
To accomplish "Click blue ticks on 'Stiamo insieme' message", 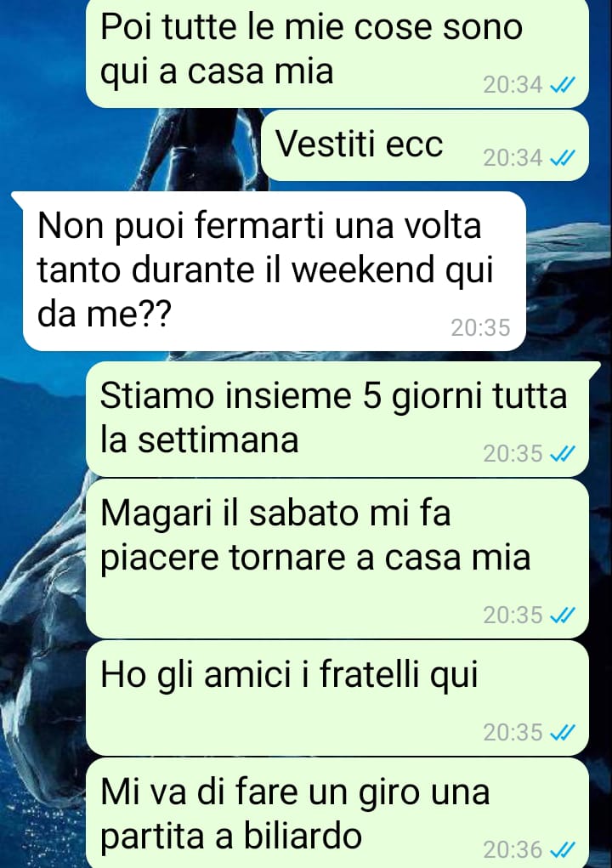I will point(563,454).
